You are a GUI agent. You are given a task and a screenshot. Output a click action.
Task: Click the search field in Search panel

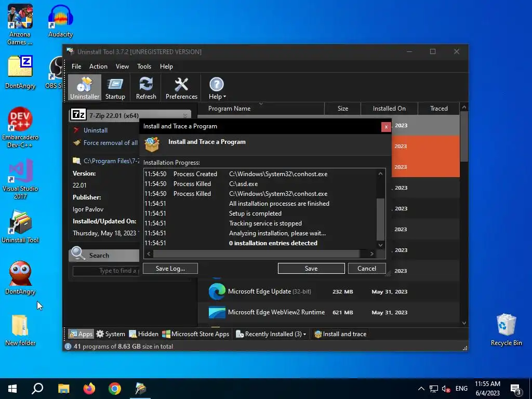(106, 271)
